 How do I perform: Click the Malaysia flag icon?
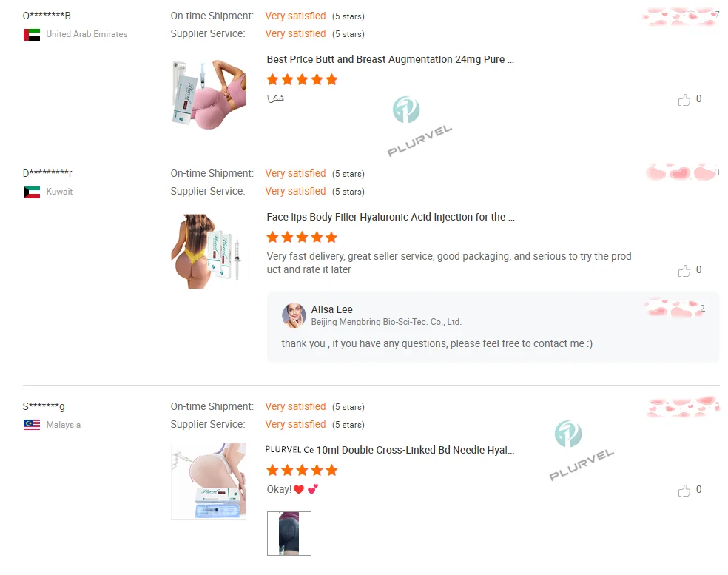32,425
